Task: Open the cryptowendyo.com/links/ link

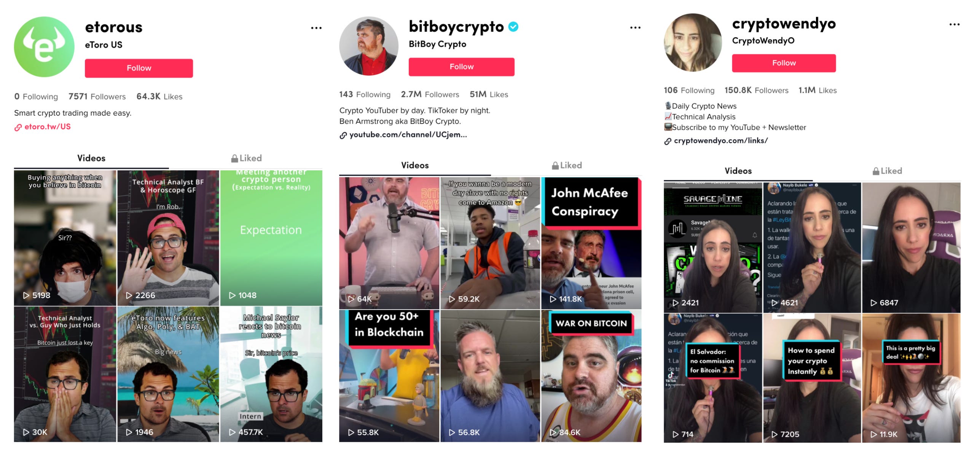Action: (x=721, y=141)
